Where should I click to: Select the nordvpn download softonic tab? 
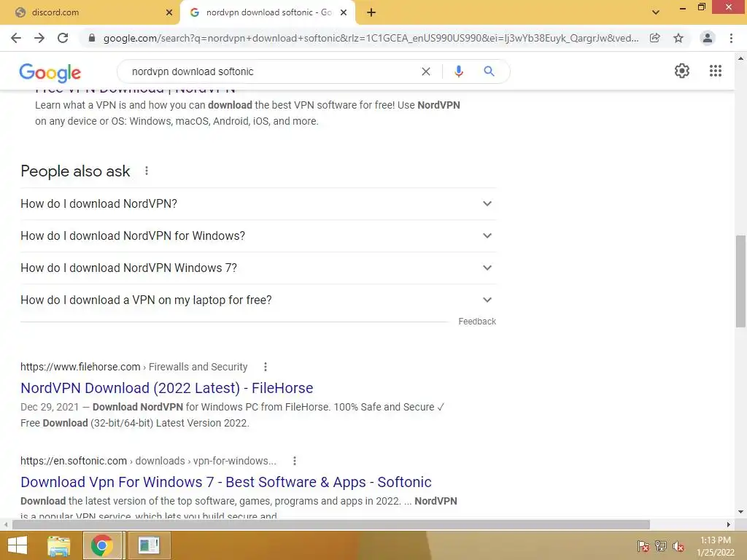point(268,12)
